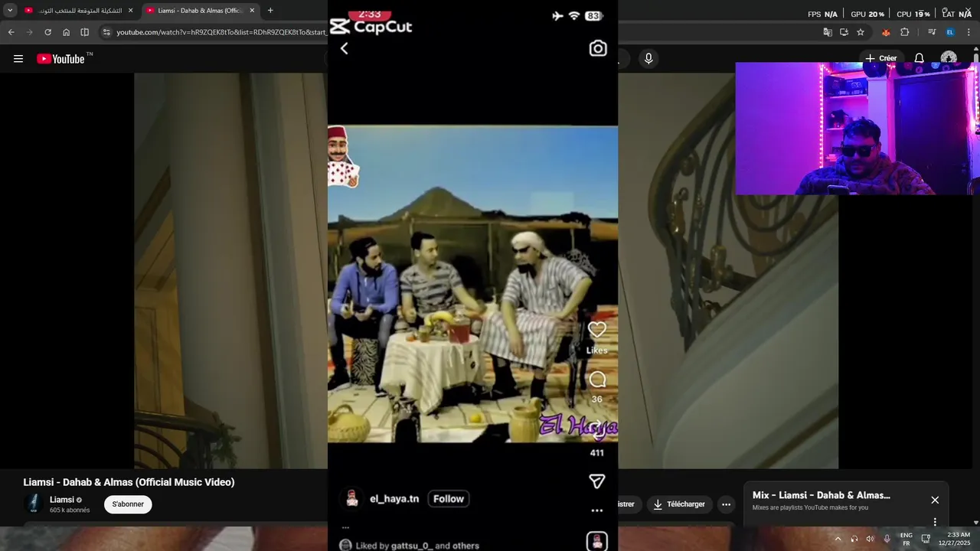
Task: Select the '605 k abonnés' subscriber count
Action: click(x=70, y=510)
